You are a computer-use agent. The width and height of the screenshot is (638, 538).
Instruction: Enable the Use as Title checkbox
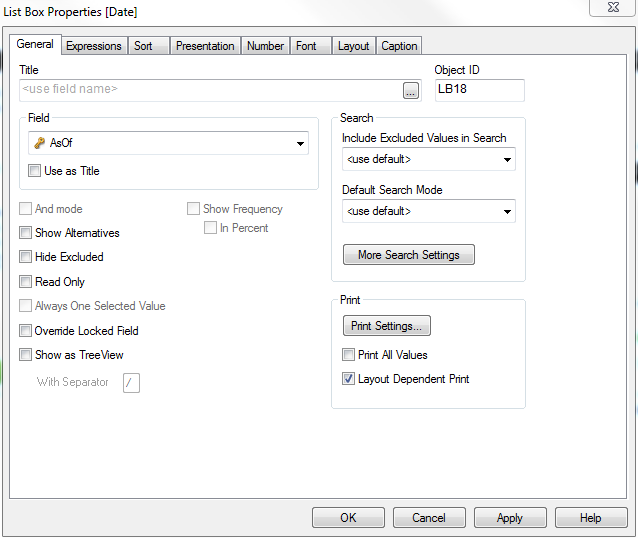(x=35, y=171)
